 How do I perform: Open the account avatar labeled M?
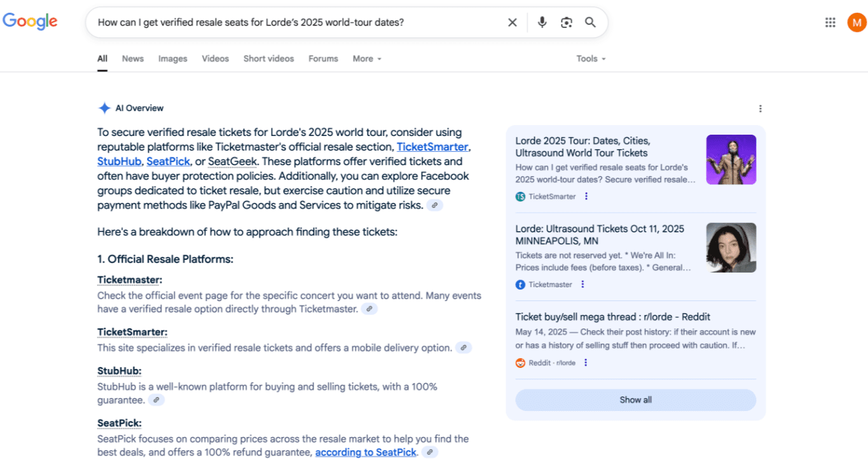857,22
